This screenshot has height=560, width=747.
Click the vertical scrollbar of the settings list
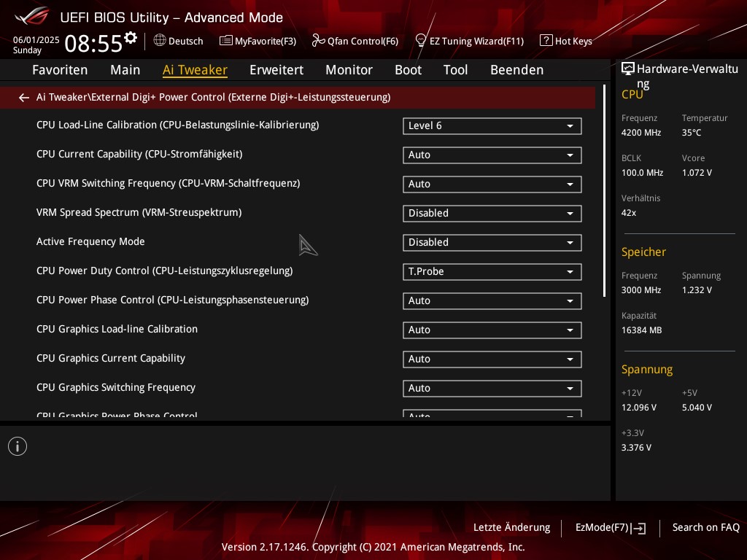tap(604, 191)
